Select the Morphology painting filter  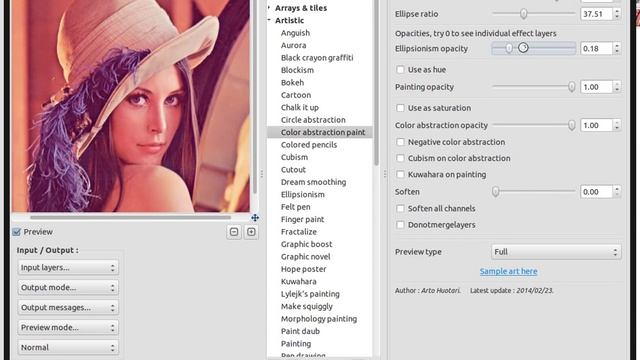coord(319,319)
